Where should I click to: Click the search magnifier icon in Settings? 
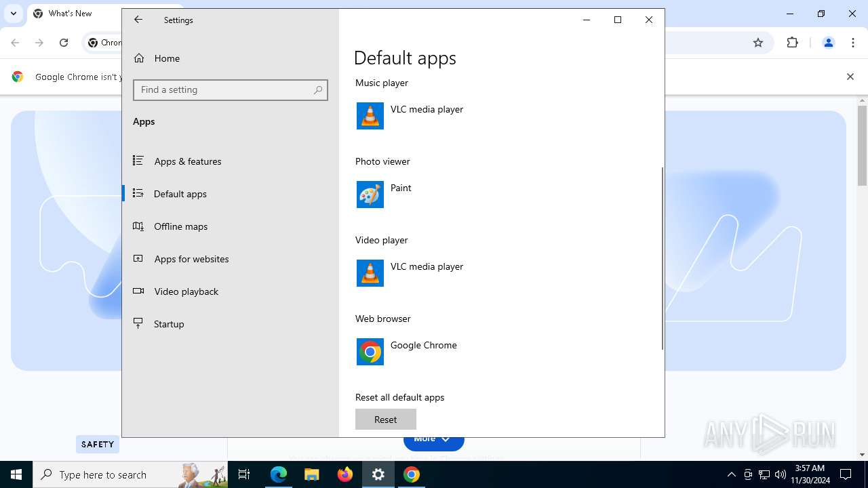click(318, 90)
